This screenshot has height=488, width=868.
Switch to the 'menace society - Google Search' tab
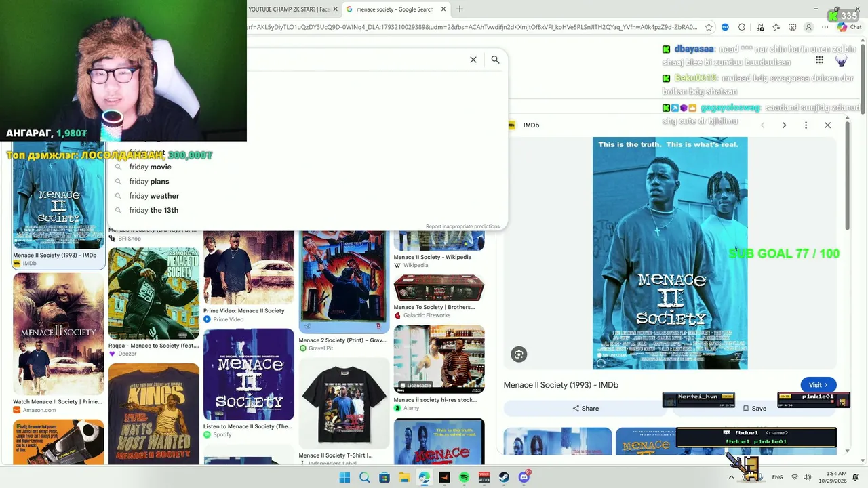pos(395,9)
